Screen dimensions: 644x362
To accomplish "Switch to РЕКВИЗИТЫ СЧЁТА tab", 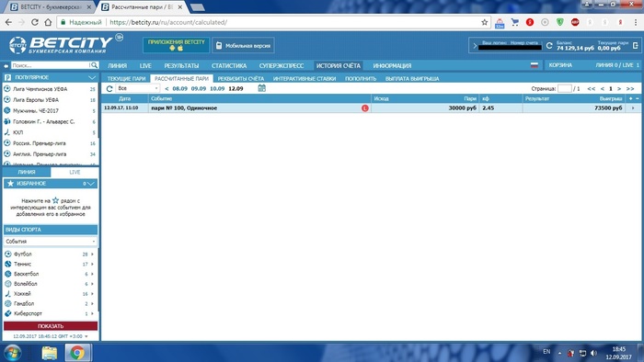I will pyautogui.click(x=241, y=78).
